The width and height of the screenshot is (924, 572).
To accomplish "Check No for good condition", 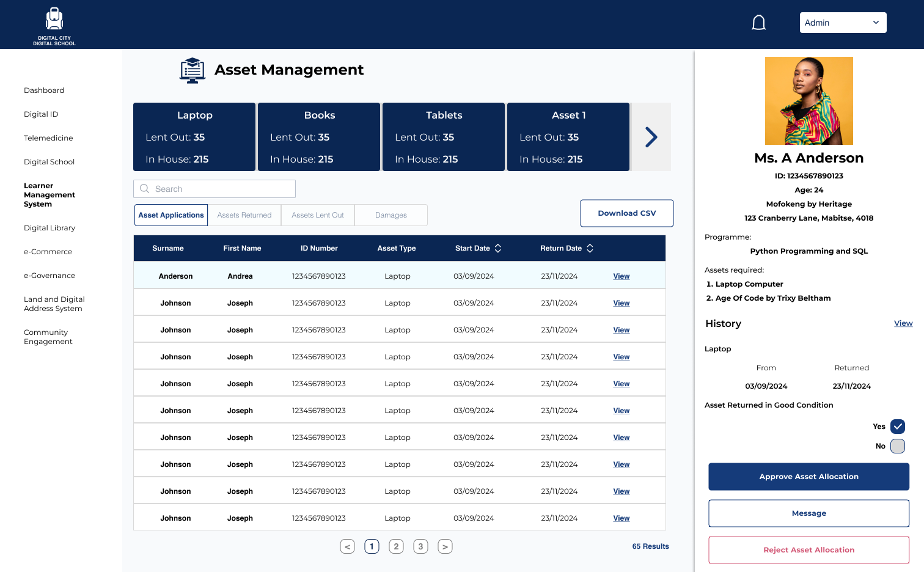I will click(897, 446).
